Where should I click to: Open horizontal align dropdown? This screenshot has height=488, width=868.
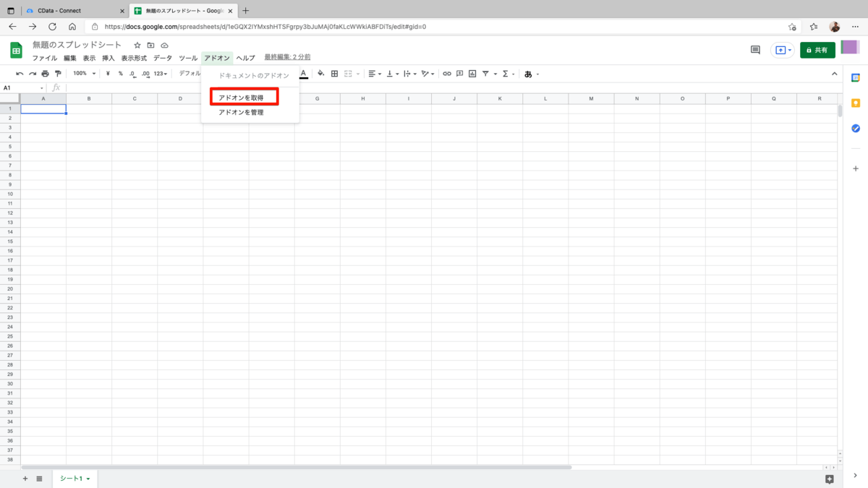coord(375,74)
